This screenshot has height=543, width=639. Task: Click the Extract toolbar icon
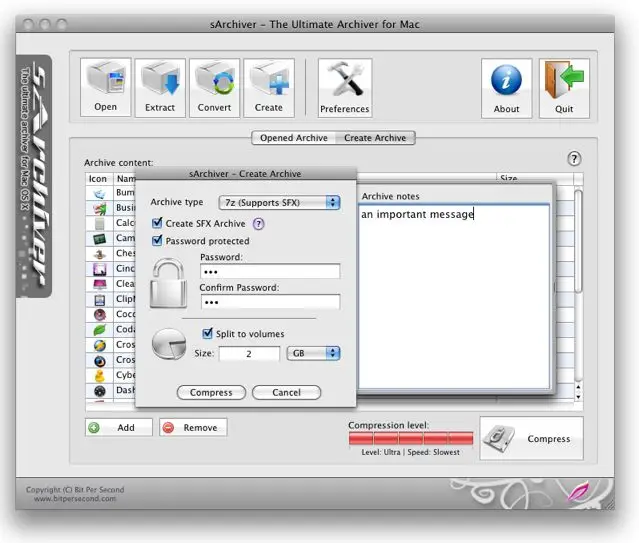coord(160,87)
